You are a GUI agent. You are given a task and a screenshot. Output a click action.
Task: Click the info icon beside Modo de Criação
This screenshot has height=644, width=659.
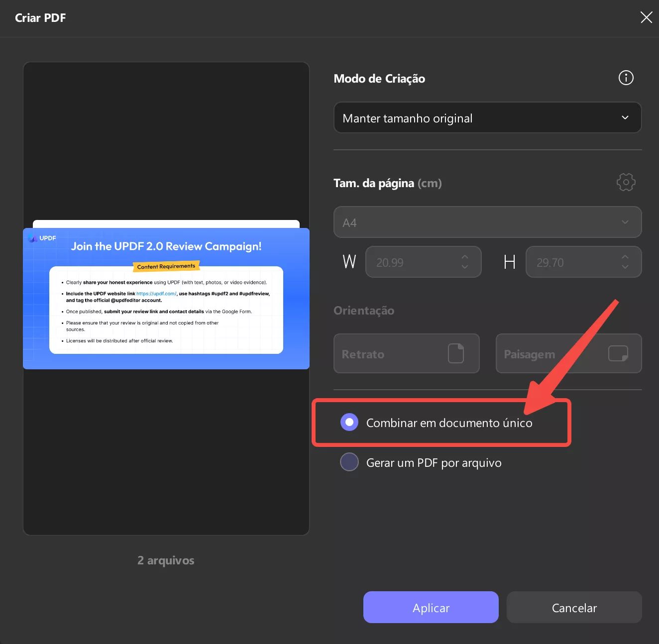[626, 78]
